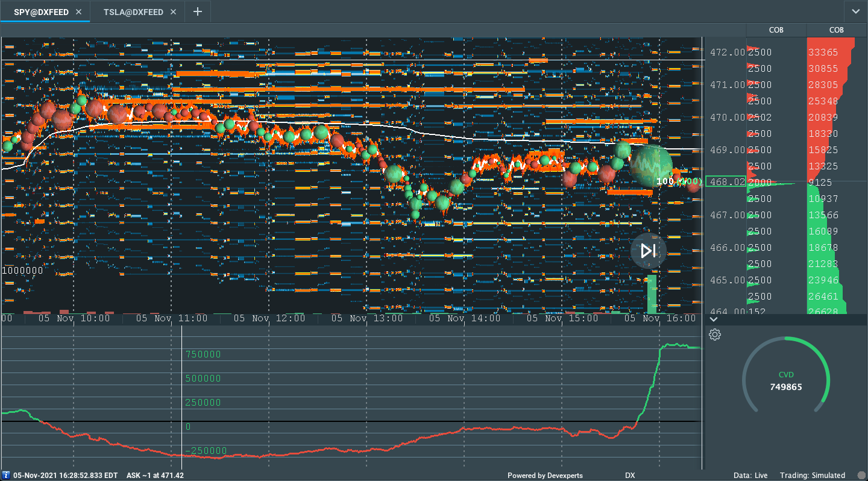Click the 05 Nov 11:00 time label
Image resolution: width=868 pixels, height=481 pixels.
tap(172, 318)
